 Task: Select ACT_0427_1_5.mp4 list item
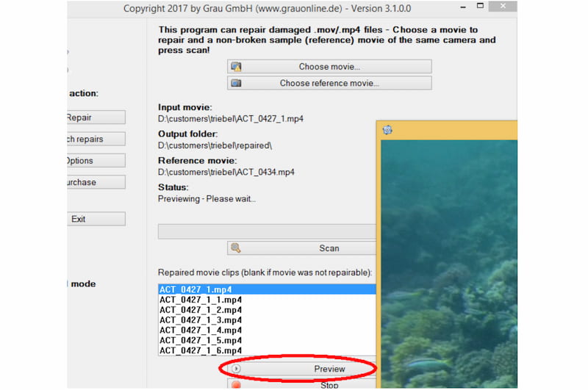pyautogui.click(x=201, y=341)
